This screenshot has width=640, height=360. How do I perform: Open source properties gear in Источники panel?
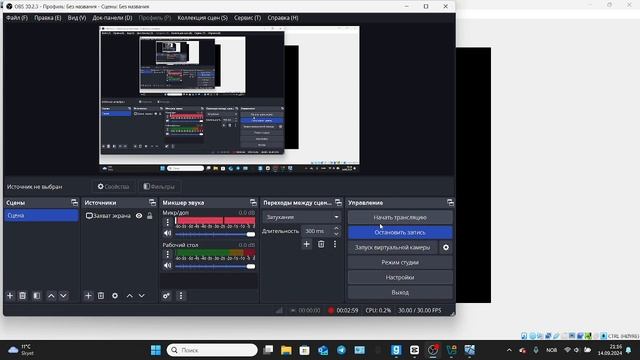(115, 296)
